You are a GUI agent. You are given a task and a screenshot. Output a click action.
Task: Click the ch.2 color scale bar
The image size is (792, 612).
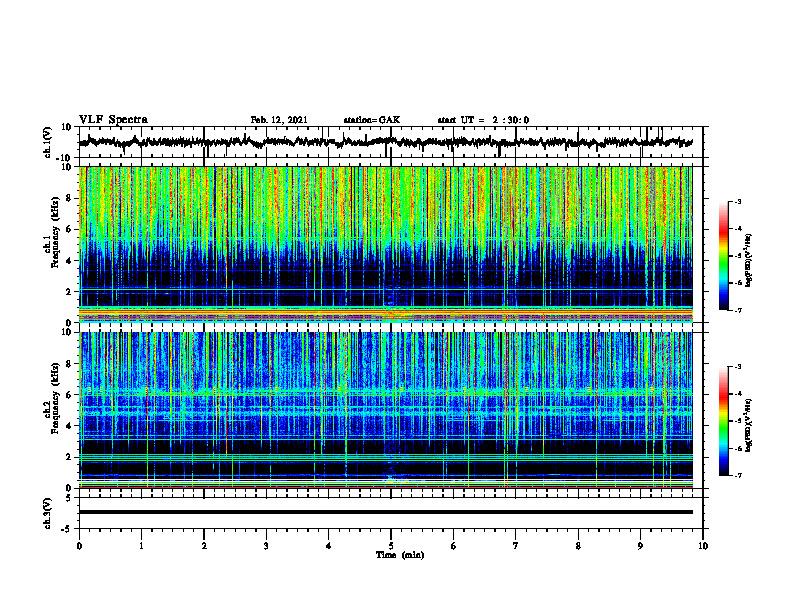pos(724,421)
